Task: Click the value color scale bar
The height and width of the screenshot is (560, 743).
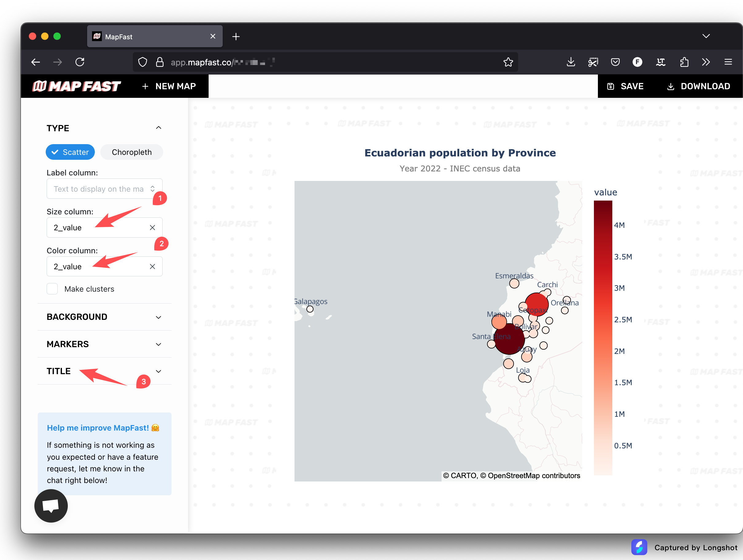Action: pyautogui.click(x=603, y=338)
